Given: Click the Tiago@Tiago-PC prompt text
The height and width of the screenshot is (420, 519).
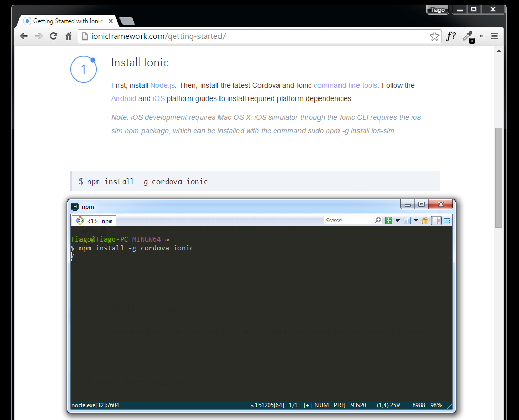Looking at the screenshot, I should pyautogui.click(x=99, y=239).
